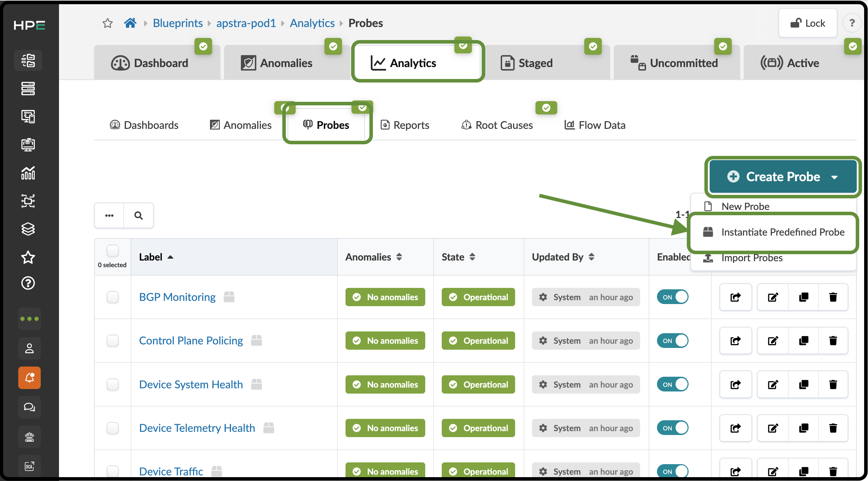This screenshot has height=481, width=868.
Task: Check the Control Plane Policing row checkbox
Action: point(113,341)
